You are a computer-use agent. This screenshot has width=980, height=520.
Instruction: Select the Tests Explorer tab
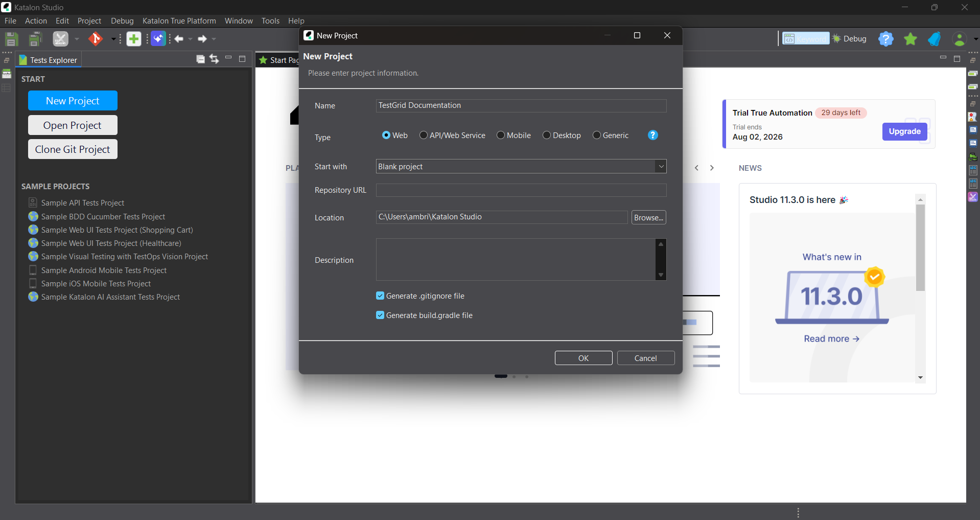tap(49, 60)
